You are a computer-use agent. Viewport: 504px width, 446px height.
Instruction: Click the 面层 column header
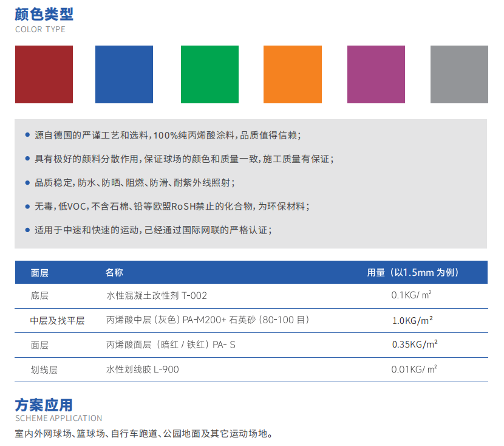click(39, 273)
